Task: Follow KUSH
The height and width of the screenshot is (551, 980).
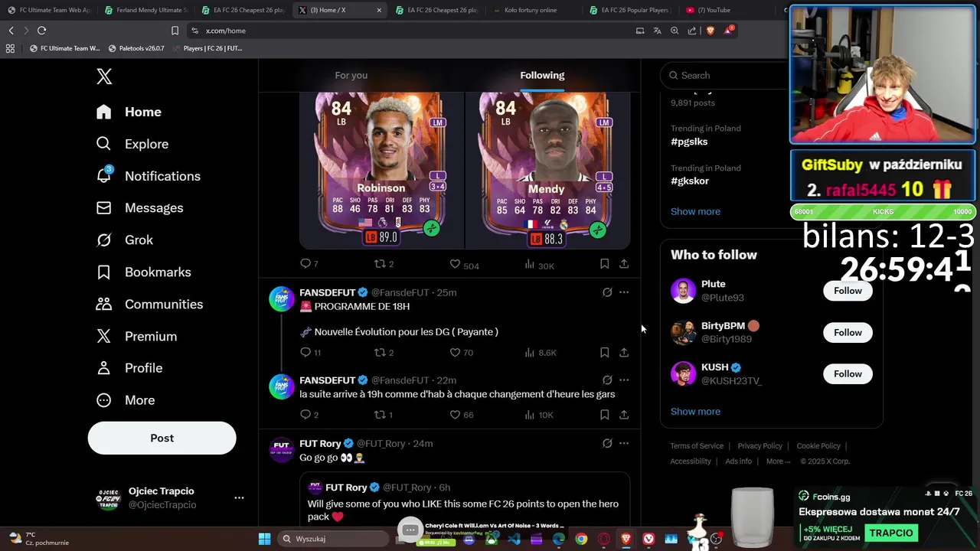Action: pos(848,373)
